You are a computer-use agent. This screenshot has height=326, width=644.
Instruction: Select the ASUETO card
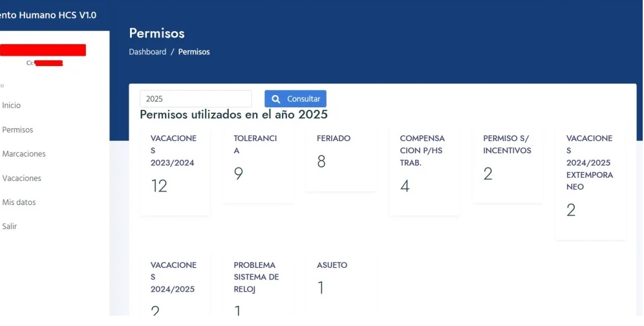(x=341, y=281)
